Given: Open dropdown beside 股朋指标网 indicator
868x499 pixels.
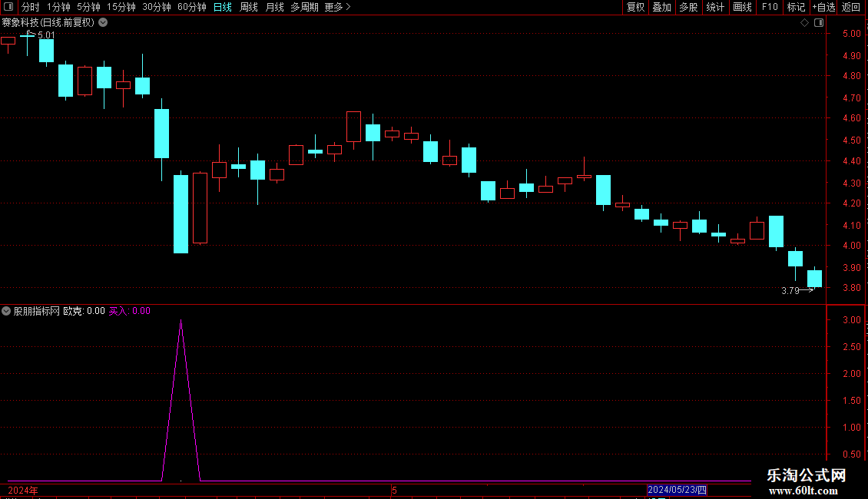Looking at the screenshot, I should click(x=6, y=311).
